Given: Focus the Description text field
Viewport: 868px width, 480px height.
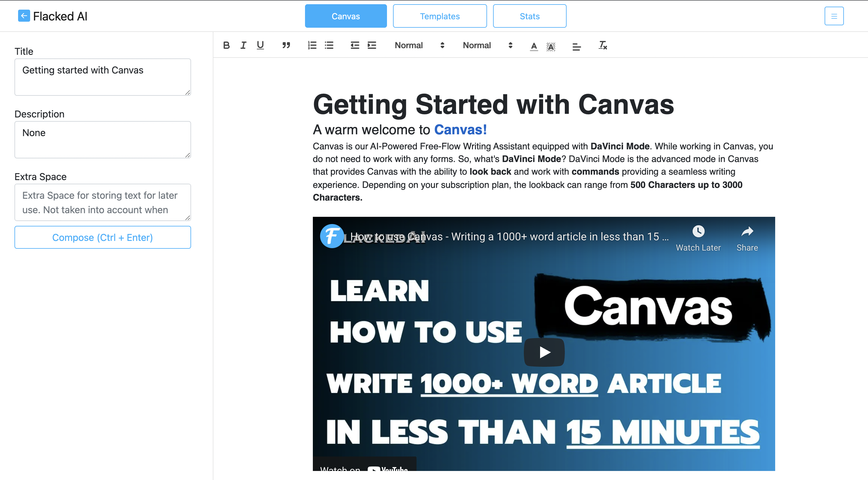Looking at the screenshot, I should (x=103, y=140).
